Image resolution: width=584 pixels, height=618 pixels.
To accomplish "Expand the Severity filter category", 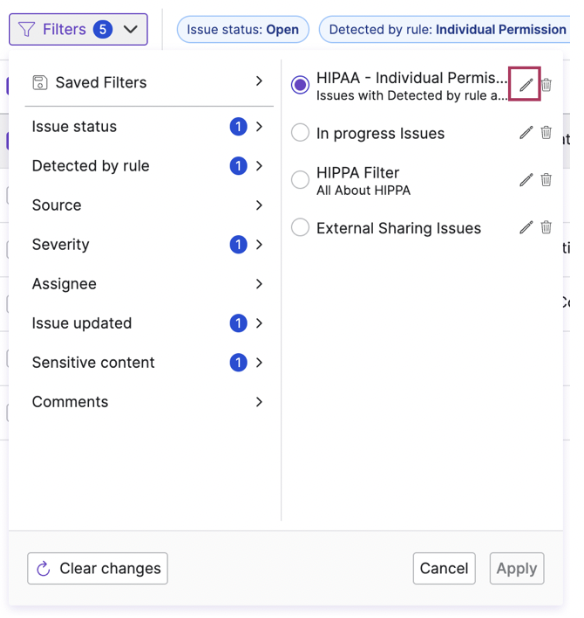I will (x=147, y=244).
